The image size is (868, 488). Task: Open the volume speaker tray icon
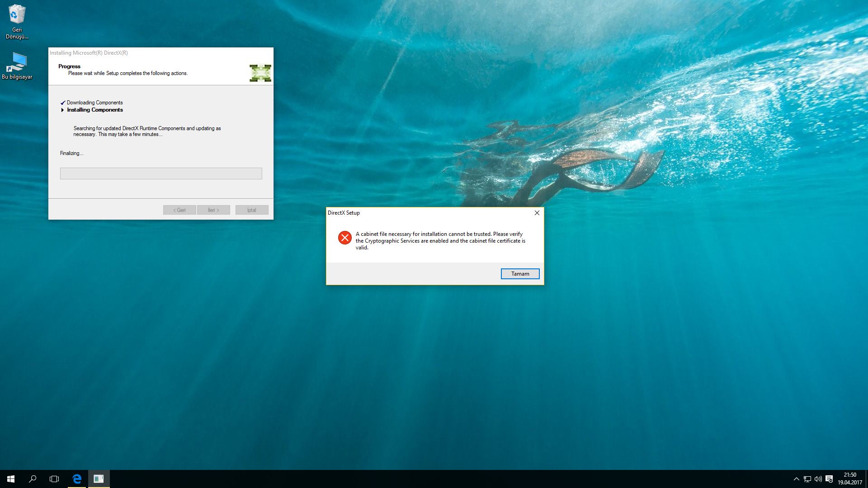(818, 479)
